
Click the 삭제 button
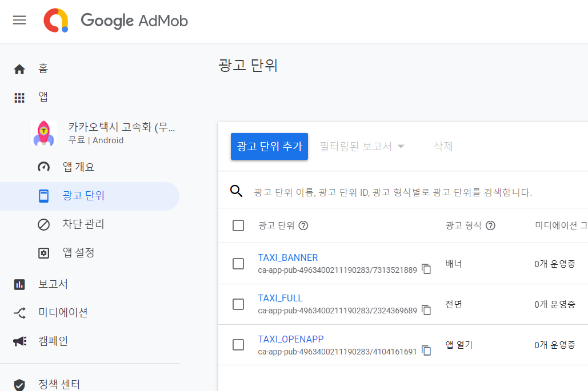pos(443,147)
